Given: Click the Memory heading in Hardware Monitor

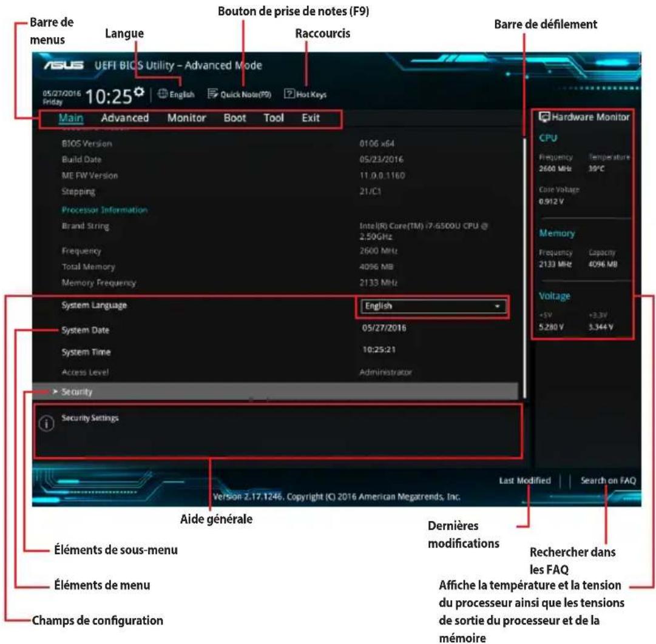Looking at the screenshot, I should tap(557, 233).
